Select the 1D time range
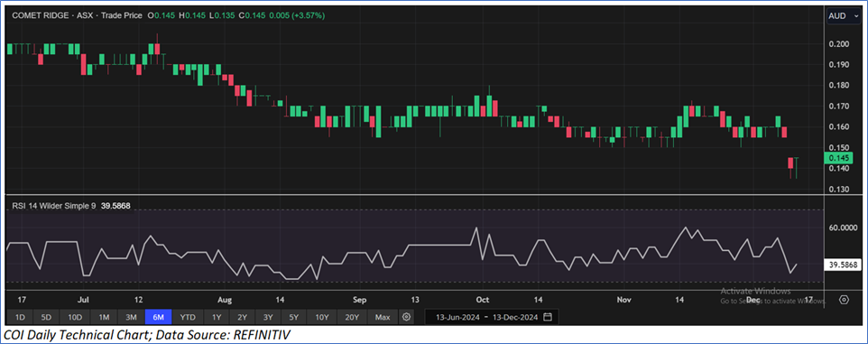The width and height of the screenshot is (868, 344). click(20, 318)
